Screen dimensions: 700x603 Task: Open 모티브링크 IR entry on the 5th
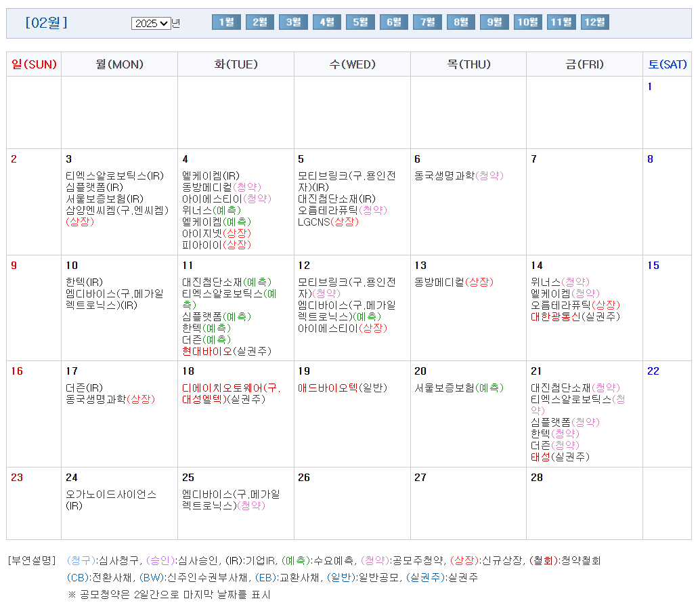pyautogui.click(x=347, y=182)
